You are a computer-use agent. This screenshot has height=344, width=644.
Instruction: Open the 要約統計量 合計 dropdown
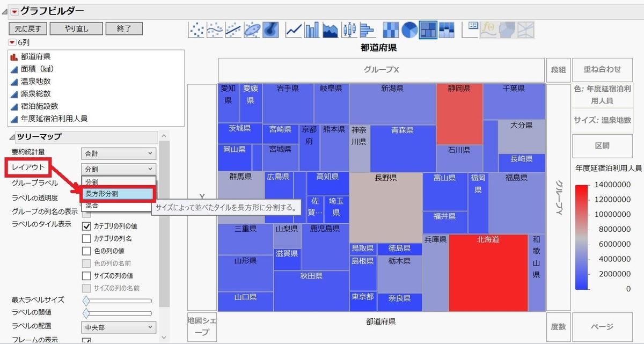(118, 153)
